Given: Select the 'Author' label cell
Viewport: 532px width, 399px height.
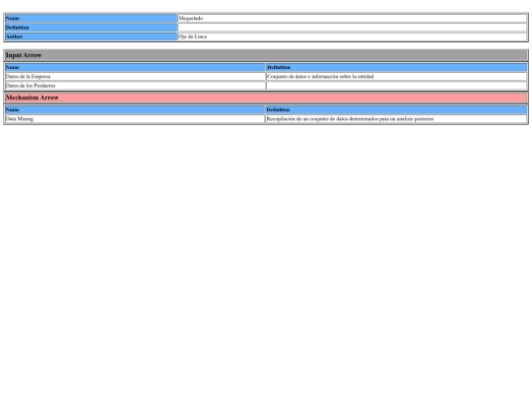Looking at the screenshot, I should [x=92, y=36].
